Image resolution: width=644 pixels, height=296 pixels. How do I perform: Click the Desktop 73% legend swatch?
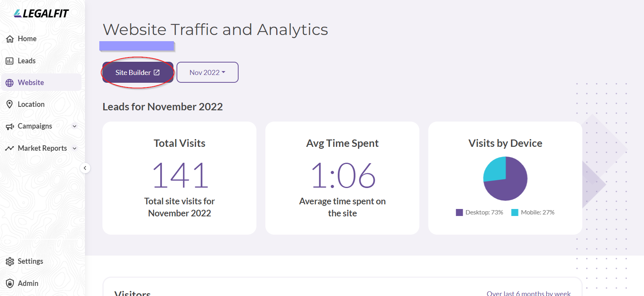pyautogui.click(x=459, y=212)
